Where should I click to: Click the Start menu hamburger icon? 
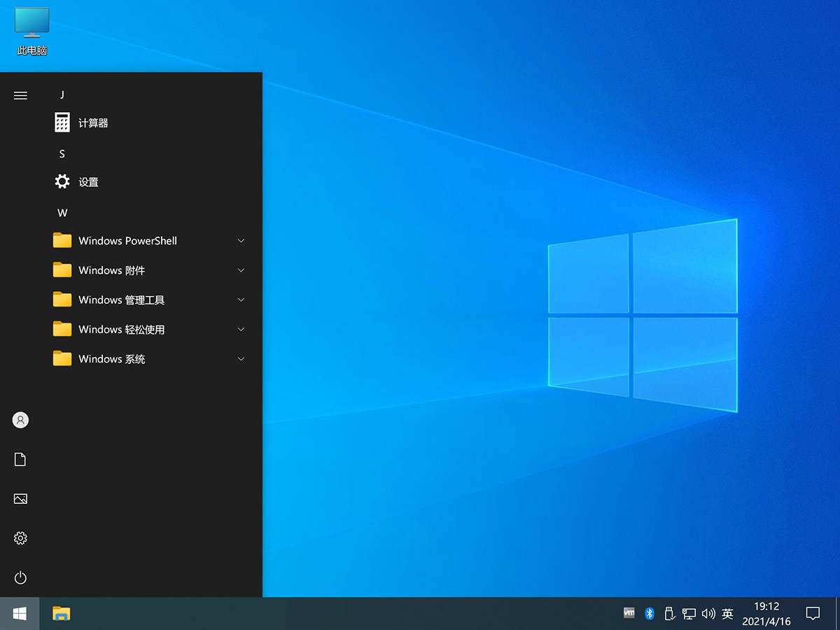click(x=20, y=95)
